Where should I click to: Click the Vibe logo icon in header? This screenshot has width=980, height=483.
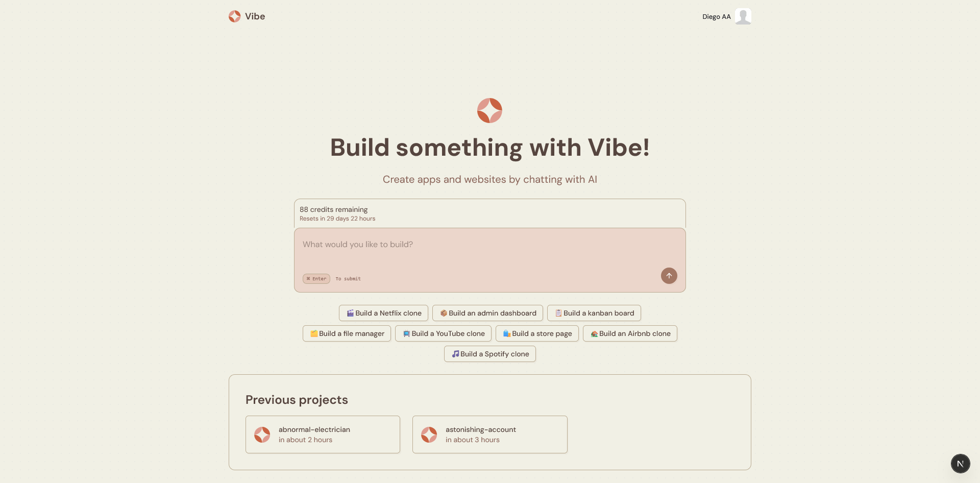tap(235, 16)
